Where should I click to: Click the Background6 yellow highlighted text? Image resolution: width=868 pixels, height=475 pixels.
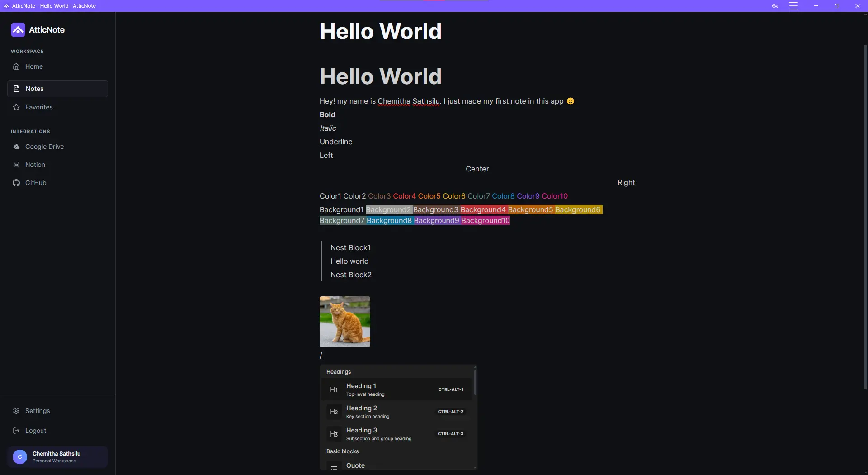[x=578, y=209]
